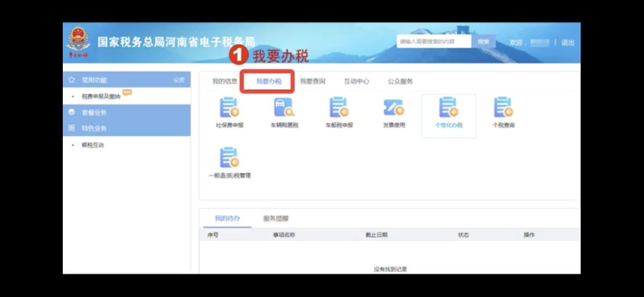The image size is (644, 297).
Task: Switch to the 互动中心 tab
Action: tap(356, 81)
